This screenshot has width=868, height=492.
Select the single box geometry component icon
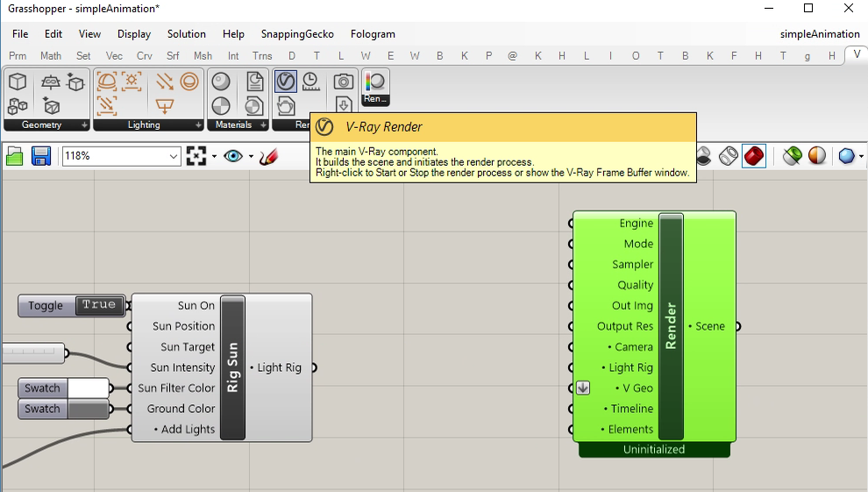point(18,82)
